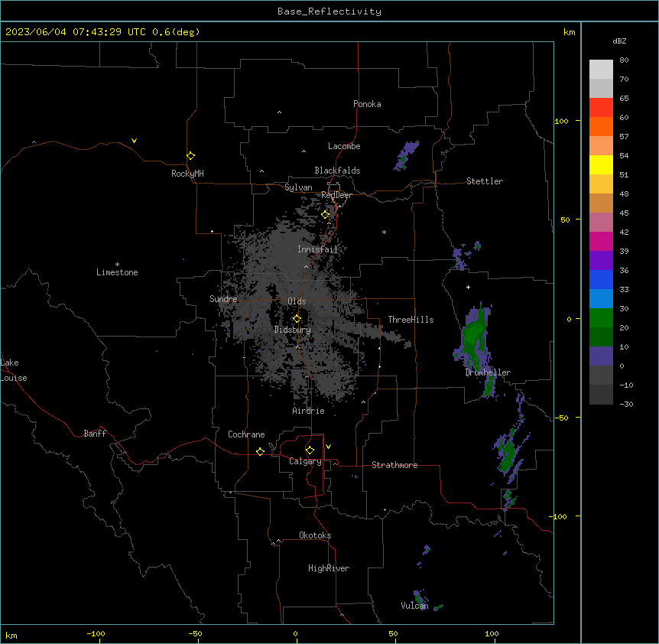Click the Innisfail city label
Screen dimensions: 659x644
click(317, 249)
